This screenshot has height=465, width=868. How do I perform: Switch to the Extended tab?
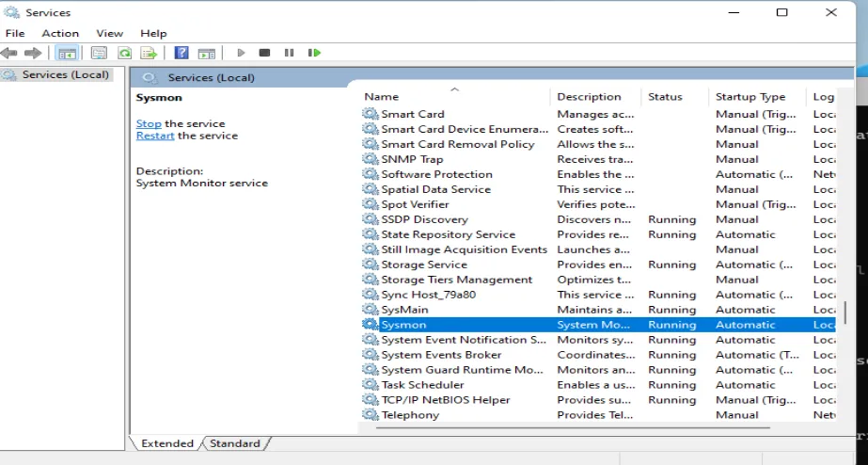[166, 443]
